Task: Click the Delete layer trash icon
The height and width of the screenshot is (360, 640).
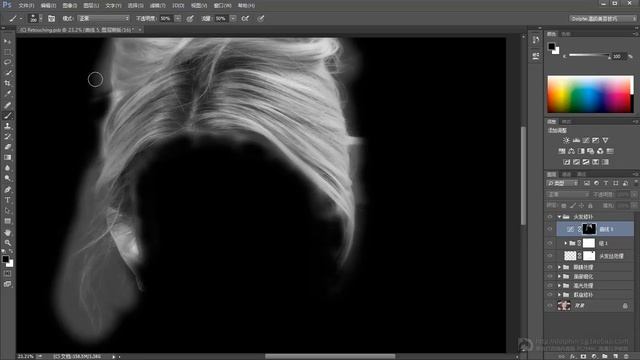Action: click(x=626, y=356)
